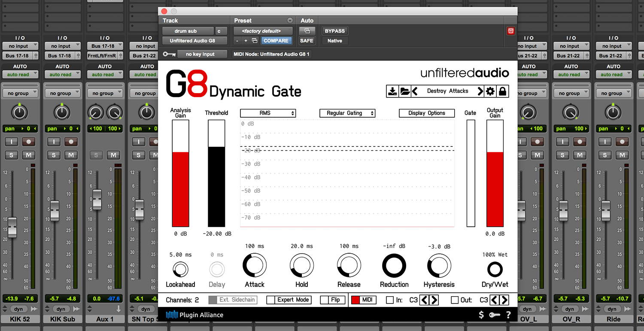Open automation enable window icon under Auto
Viewport: 644px width, 331px height.
point(307,31)
